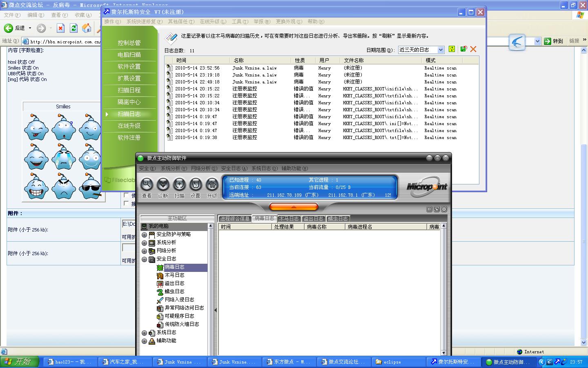Click IE Home icon
The height and width of the screenshot is (368, 588).
point(87,28)
